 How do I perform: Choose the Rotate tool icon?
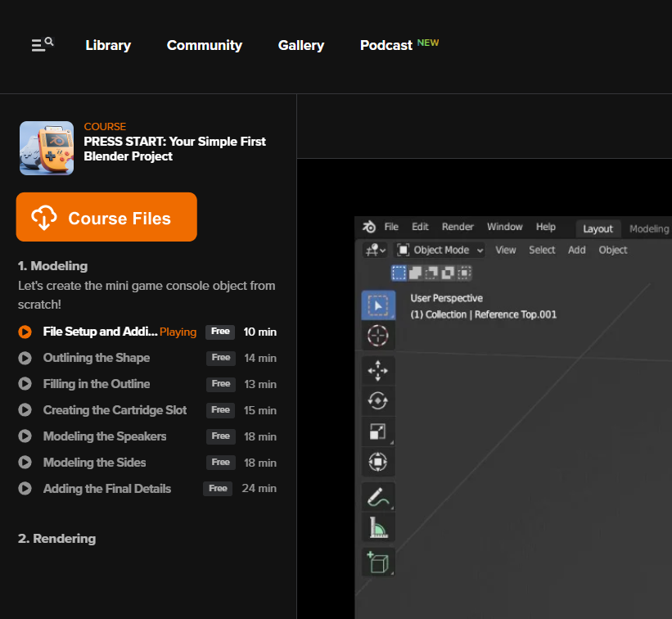click(378, 401)
